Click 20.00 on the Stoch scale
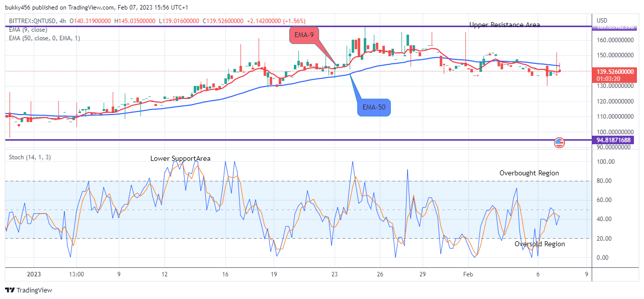644x299 pixels. (604, 238)
